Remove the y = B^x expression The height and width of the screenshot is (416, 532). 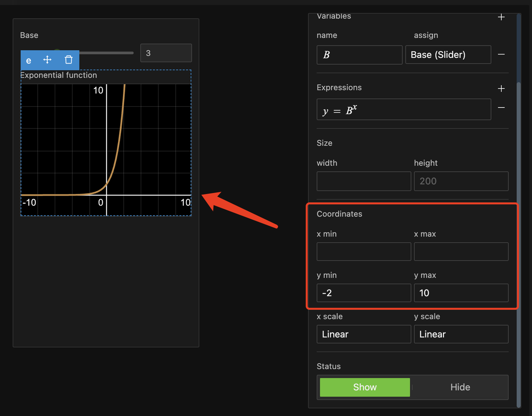501,108
